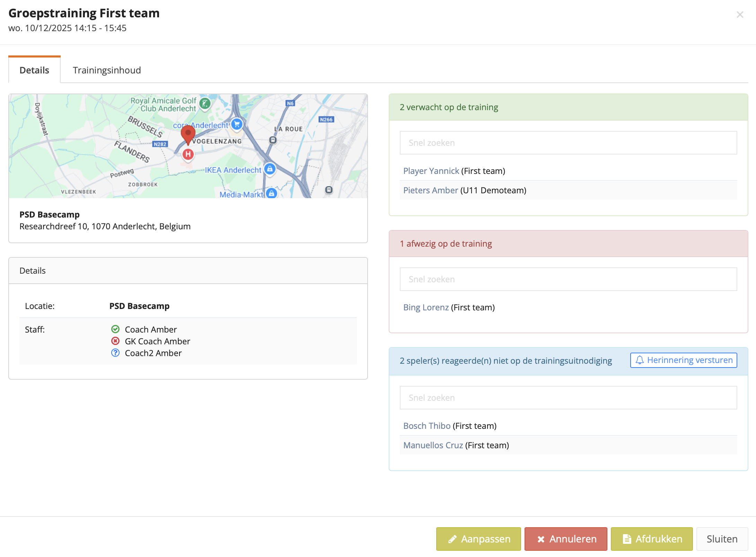Viewport: 756px width, 557px height.
Task: Click the Aanpassen button
Action: 478,539
